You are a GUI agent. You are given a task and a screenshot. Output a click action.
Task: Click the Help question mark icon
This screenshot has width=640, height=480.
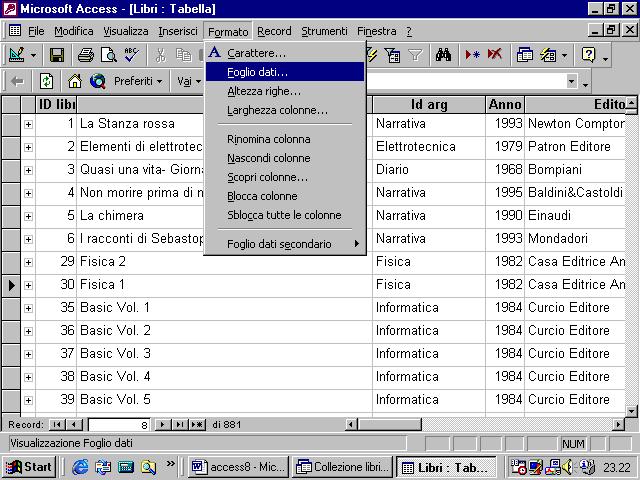[x=588, y=55]
